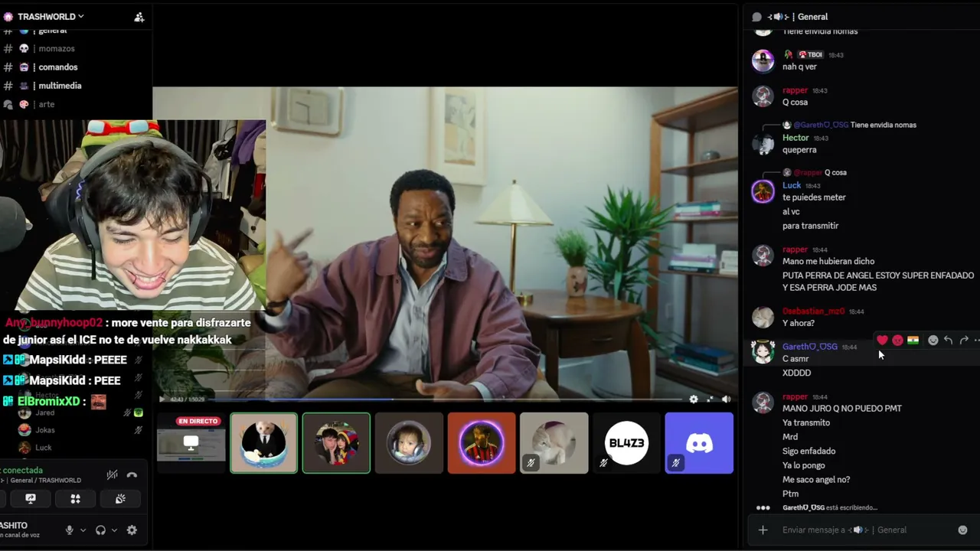Click the 'Me saco angel no?' message
This screenshot has height=551, width=980.
(x=816, y=480)
